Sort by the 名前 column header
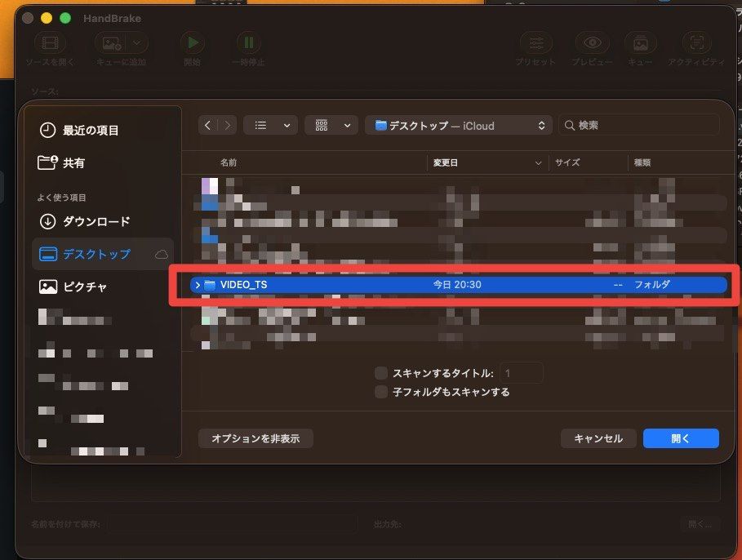Viewport: 742px width, 560px height. tap(229, 162)
